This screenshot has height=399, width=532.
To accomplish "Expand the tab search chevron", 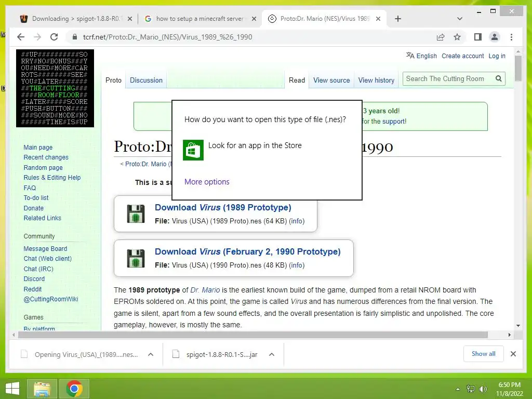I will point(460,19).
